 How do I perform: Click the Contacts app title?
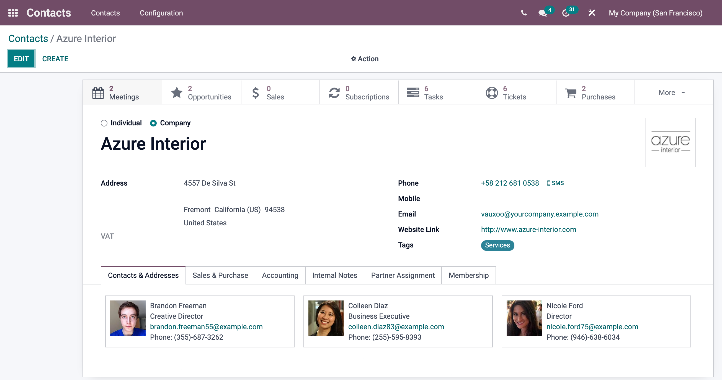tap(48, 13)
